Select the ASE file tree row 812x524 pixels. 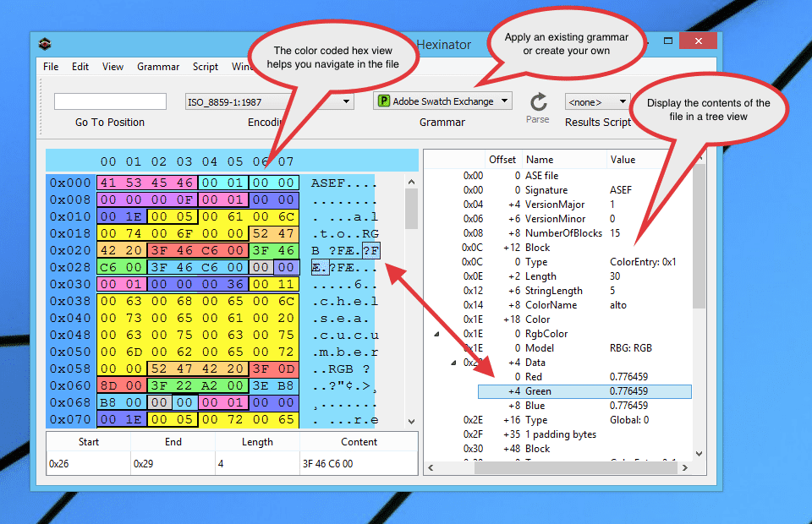click(559, 176)
